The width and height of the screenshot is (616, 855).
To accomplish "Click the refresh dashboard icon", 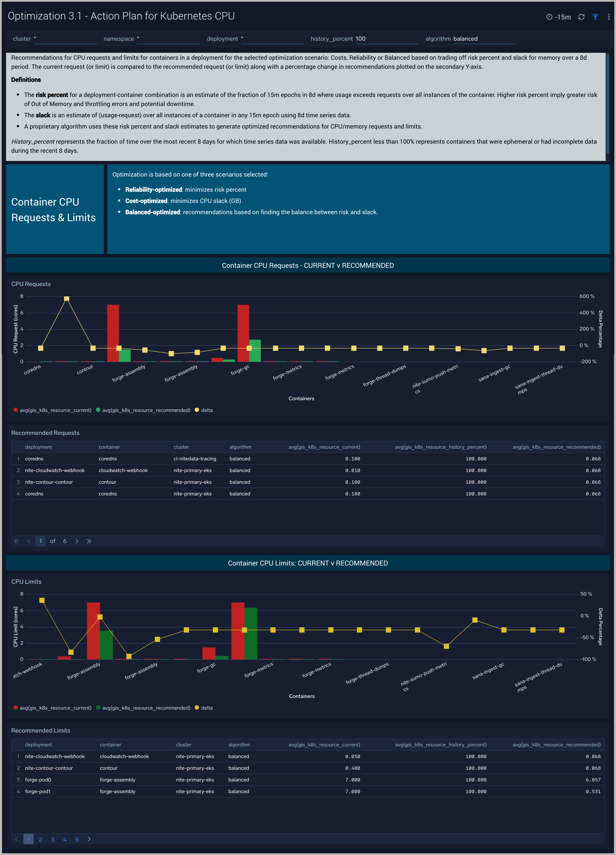I will coord(581,17).
